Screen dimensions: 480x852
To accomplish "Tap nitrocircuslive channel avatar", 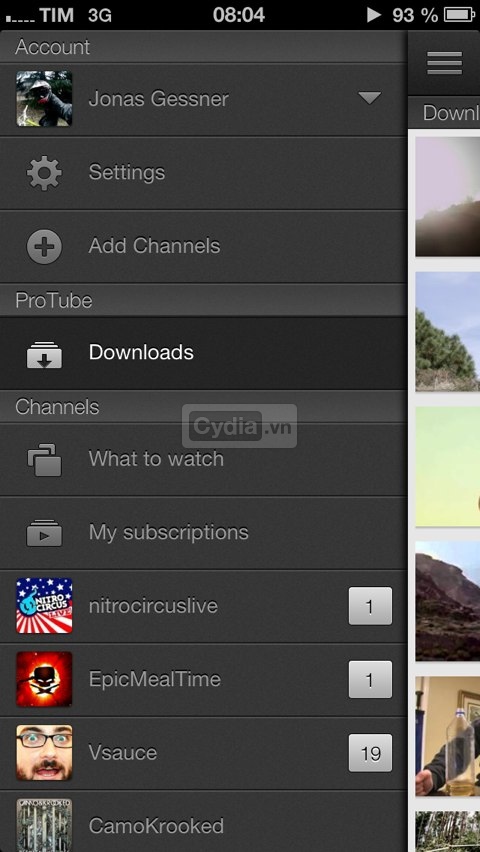I will click(x=44, y=605).
